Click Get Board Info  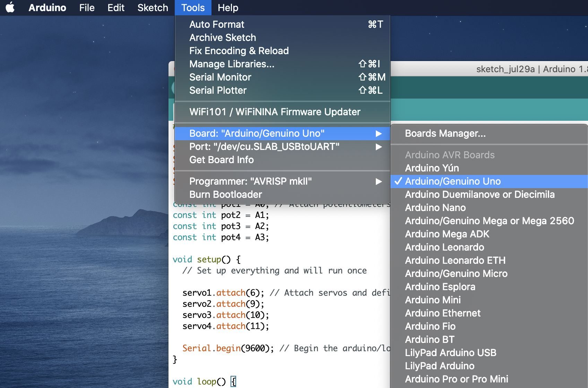(x=222, y=160)
